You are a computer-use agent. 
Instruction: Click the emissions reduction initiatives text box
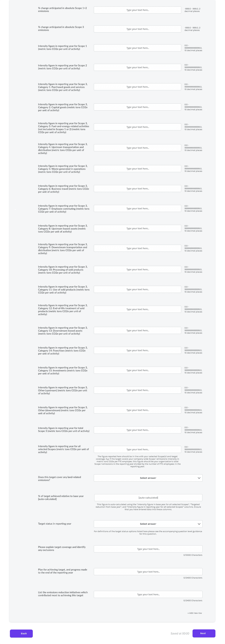[x=148, y=594]
